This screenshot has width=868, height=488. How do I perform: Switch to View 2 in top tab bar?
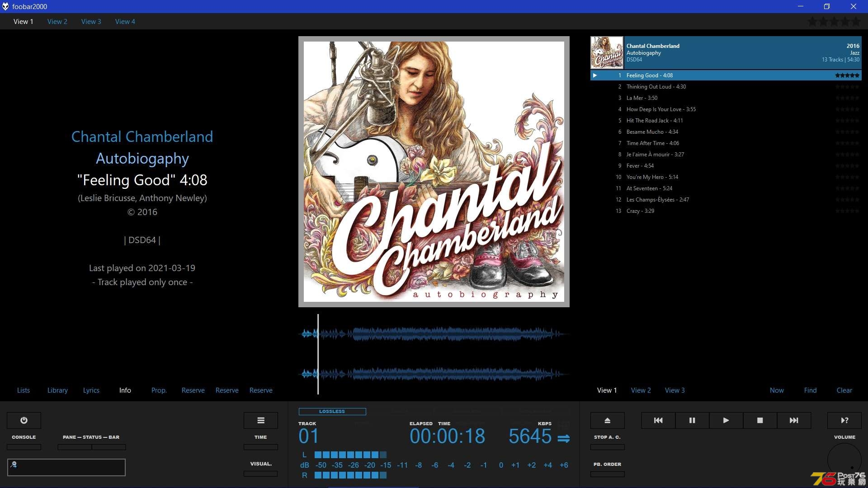click(57, 22)
